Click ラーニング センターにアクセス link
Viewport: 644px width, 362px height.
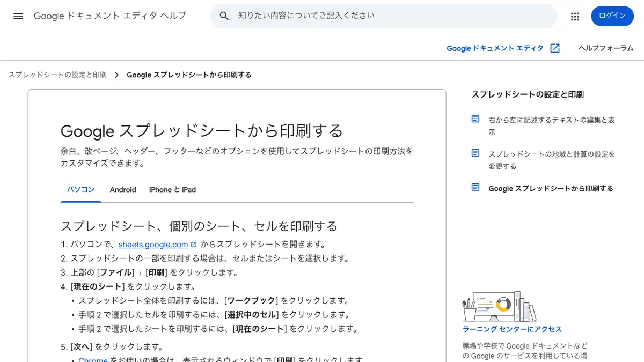tap(512, 329)
